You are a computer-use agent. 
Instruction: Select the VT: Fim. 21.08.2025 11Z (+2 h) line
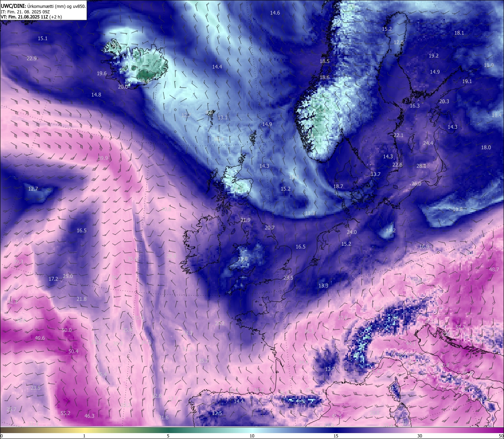pyautogui.click(x=31, y=17)
